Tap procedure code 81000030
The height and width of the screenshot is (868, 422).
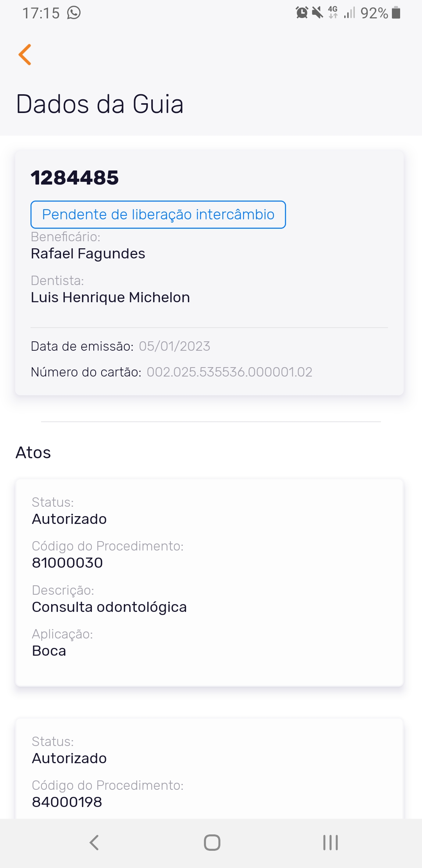[x=67, y=563]
